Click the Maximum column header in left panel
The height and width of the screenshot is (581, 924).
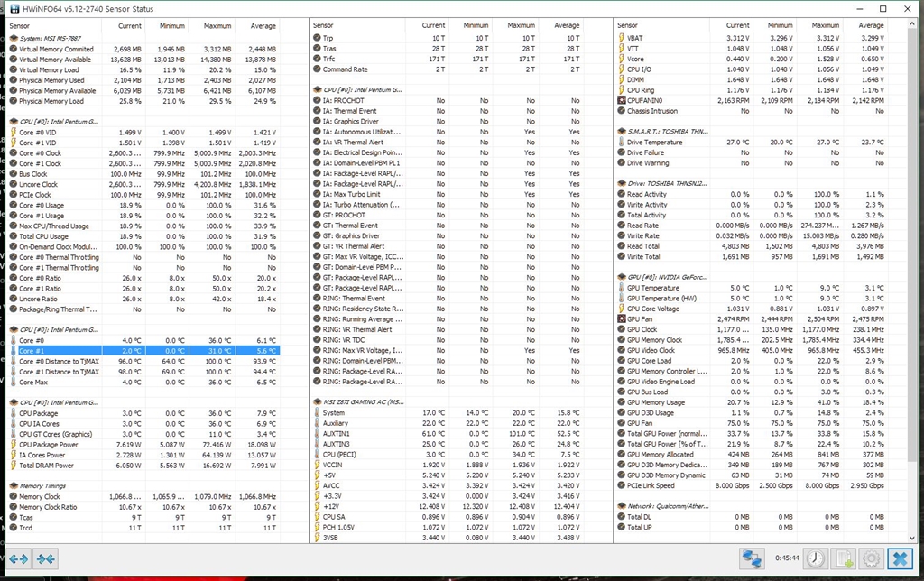pyautogui.click(x=217, y=25)
